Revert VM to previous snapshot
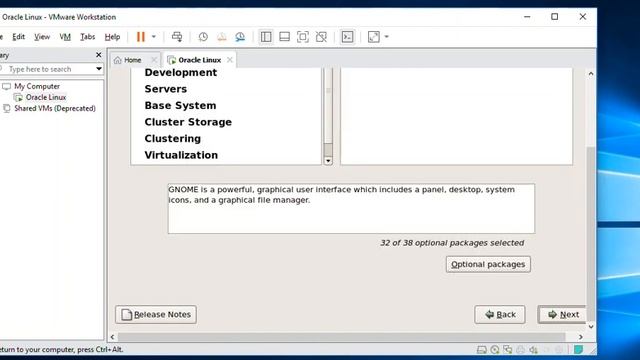 (222, 37)
